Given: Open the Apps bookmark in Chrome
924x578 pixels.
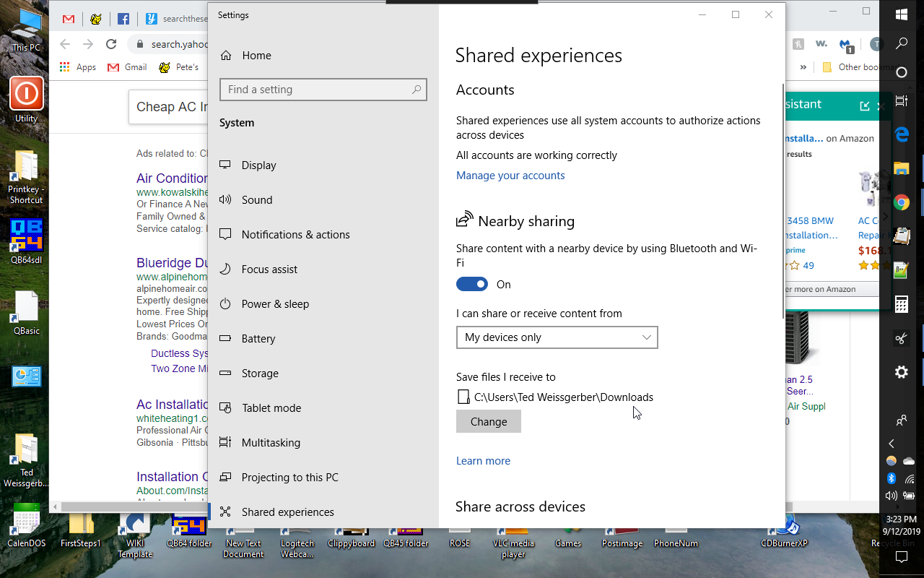Looking at the screenshot, I should click(78, 67).
